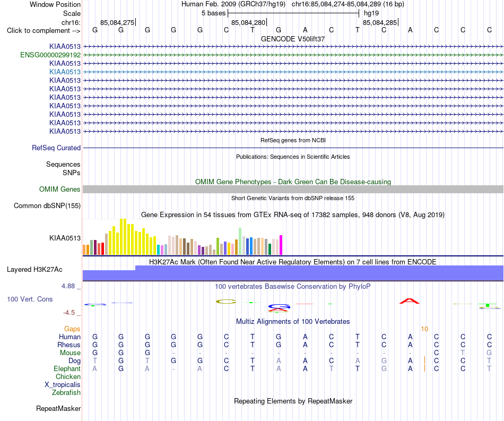Select the Chicken alignment row label
This screenshot has height=421, width=504.
pyautogui.click(x=68, y=376)
